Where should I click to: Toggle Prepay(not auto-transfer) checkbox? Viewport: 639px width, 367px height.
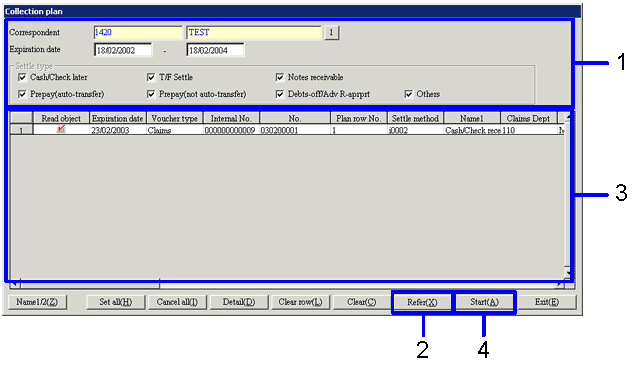151,94
